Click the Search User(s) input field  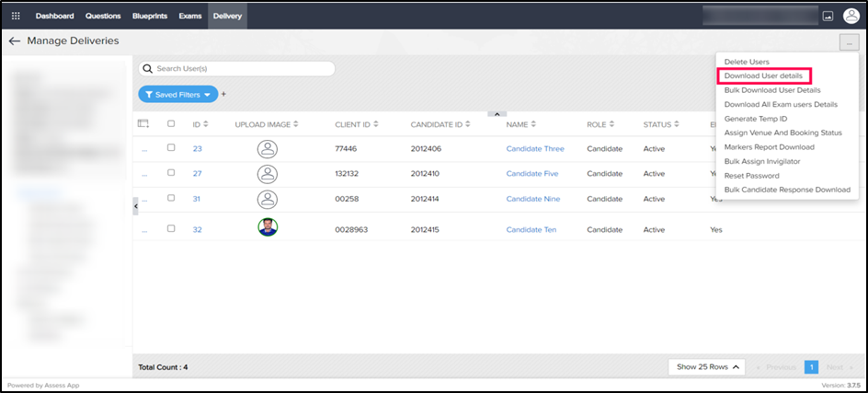[239, 68]
